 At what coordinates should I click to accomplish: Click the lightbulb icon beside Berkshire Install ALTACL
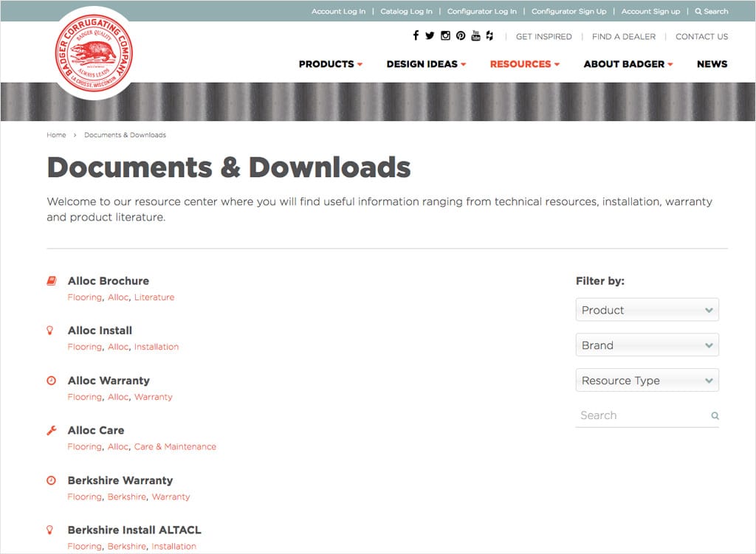pos(49,530)
